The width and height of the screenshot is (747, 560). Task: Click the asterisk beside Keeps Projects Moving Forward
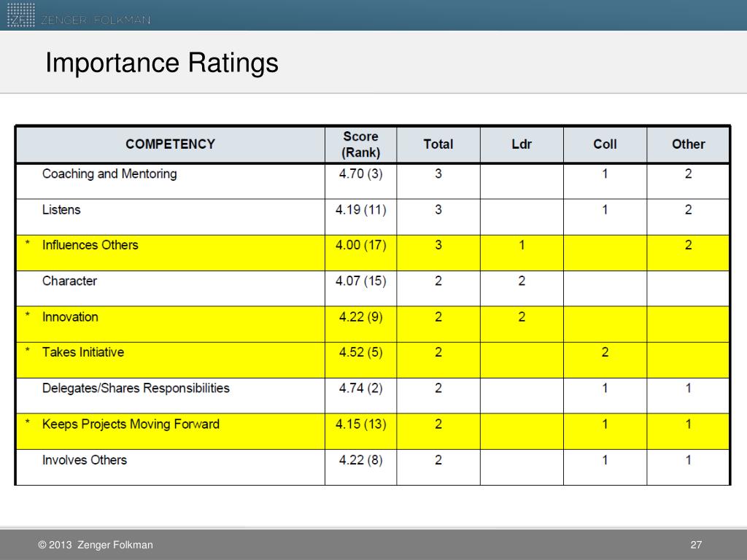point(28,422)
